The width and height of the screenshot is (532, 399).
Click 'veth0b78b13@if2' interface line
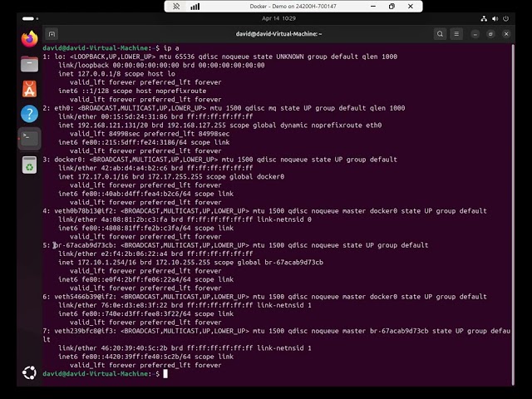tap(264, 211)
